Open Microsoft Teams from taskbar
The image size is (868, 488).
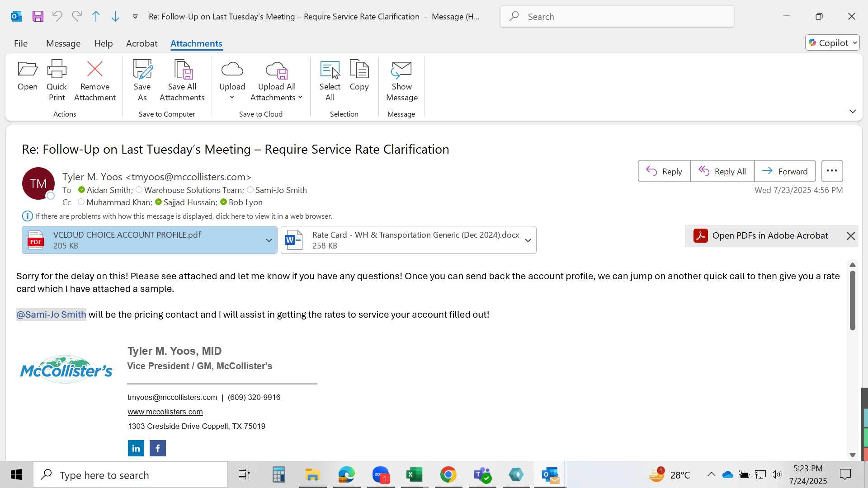click(x=482, y=475)
